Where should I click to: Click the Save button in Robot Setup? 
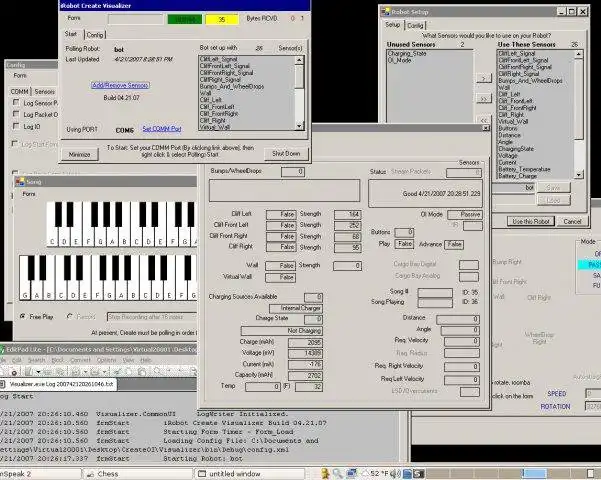(553, 187)
